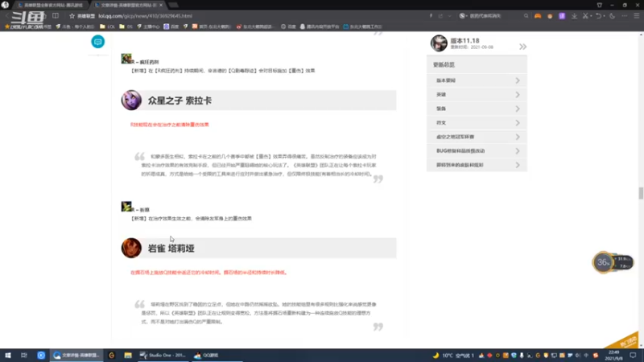Click the lol.qq.com address bar
644x362 pixels.
pos(146,16)
